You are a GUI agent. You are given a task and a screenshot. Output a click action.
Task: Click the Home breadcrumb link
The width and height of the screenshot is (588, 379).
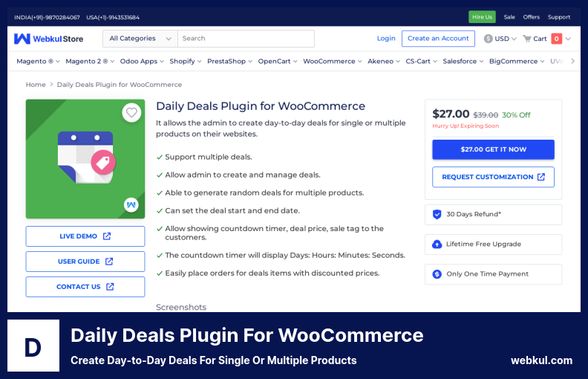click(x=36, y=85)
